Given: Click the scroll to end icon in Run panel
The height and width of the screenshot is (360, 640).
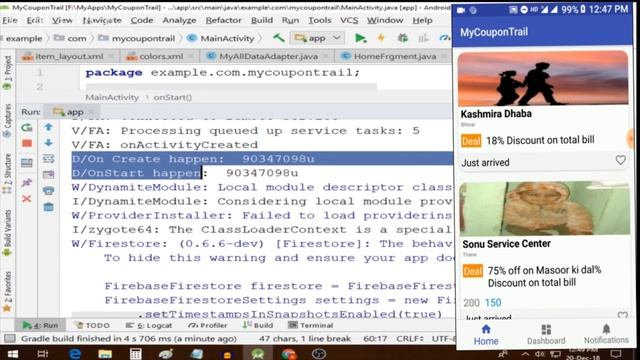Looking at the screenshot, I should [49, 175].
